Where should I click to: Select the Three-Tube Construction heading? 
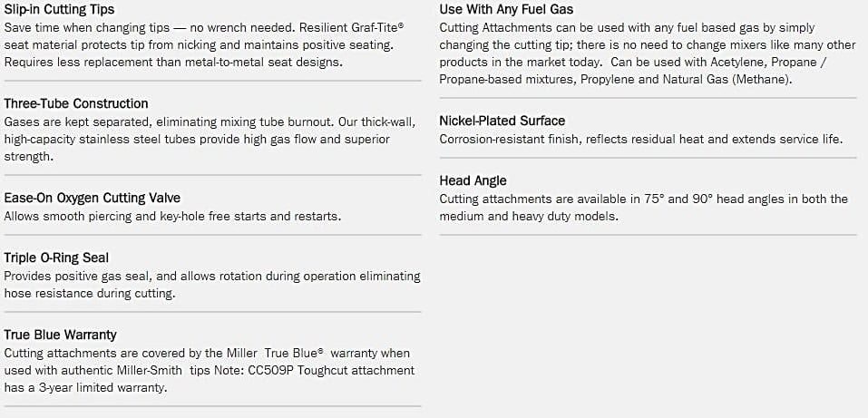pyautogui.click(x=76, y=103)
